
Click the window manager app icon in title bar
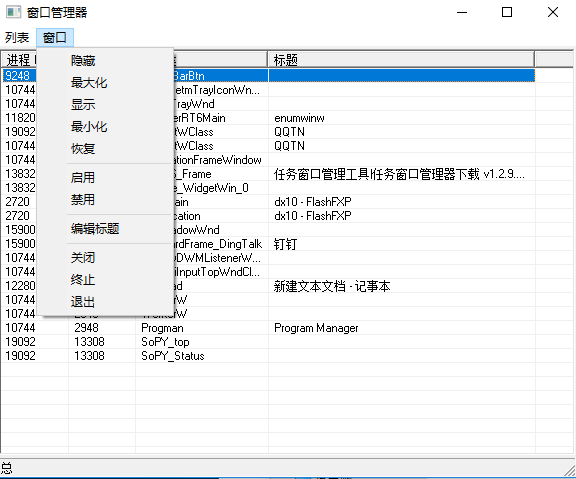pos(13,12)
